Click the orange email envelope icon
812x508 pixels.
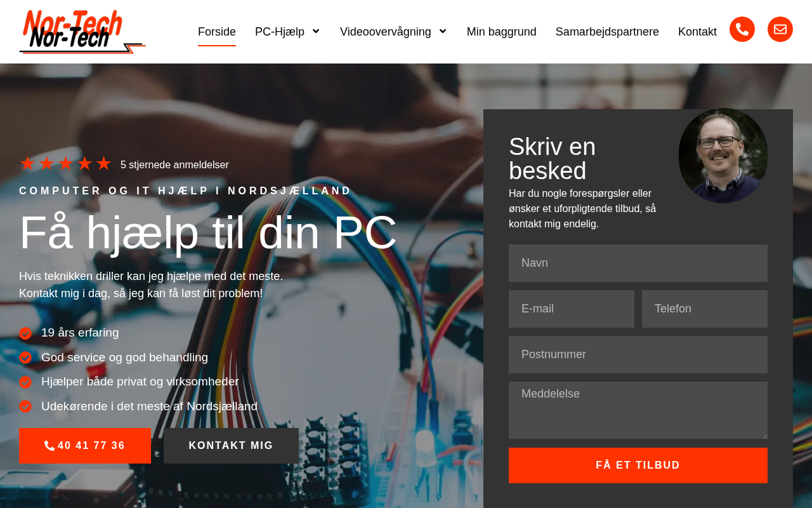pos(780,29)
